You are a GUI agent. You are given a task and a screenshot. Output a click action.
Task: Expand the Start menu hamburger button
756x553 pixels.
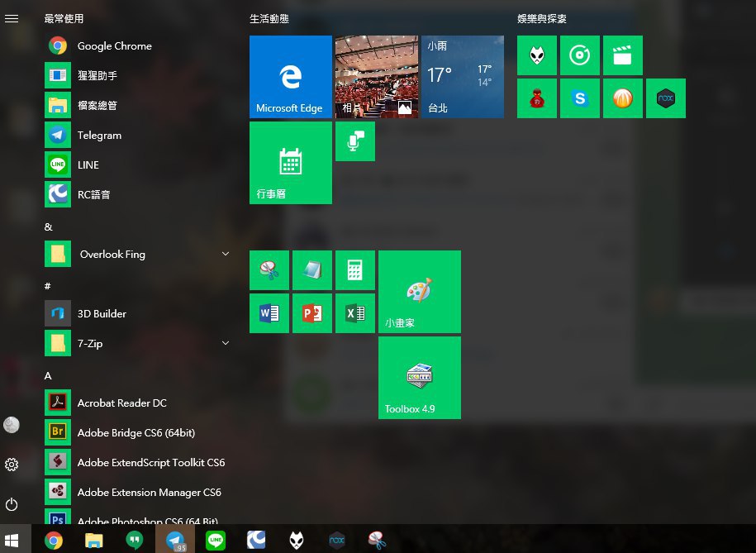click(x=12, y=18)
